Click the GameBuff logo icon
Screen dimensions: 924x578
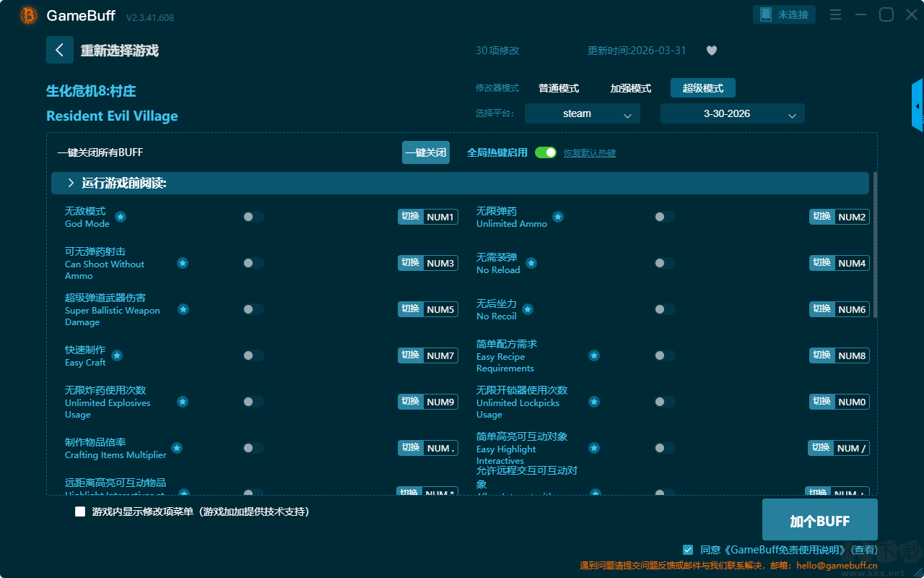29,15
